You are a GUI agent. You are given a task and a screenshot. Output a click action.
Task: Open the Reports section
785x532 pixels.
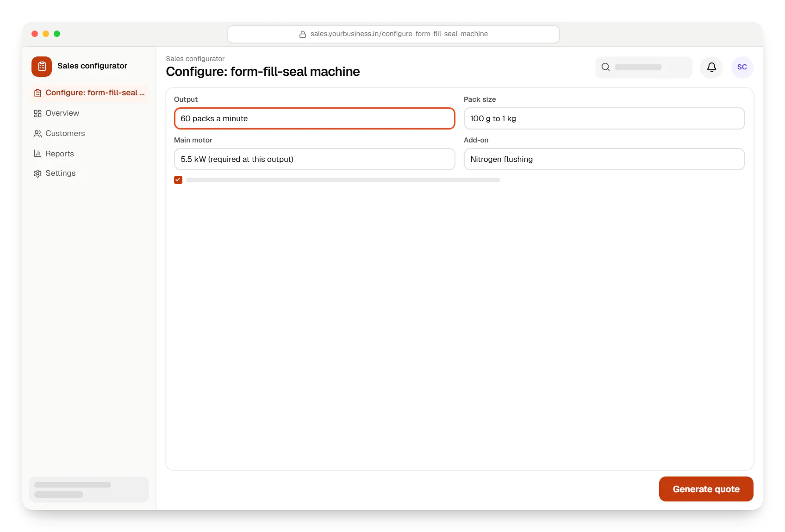point(89,154)
